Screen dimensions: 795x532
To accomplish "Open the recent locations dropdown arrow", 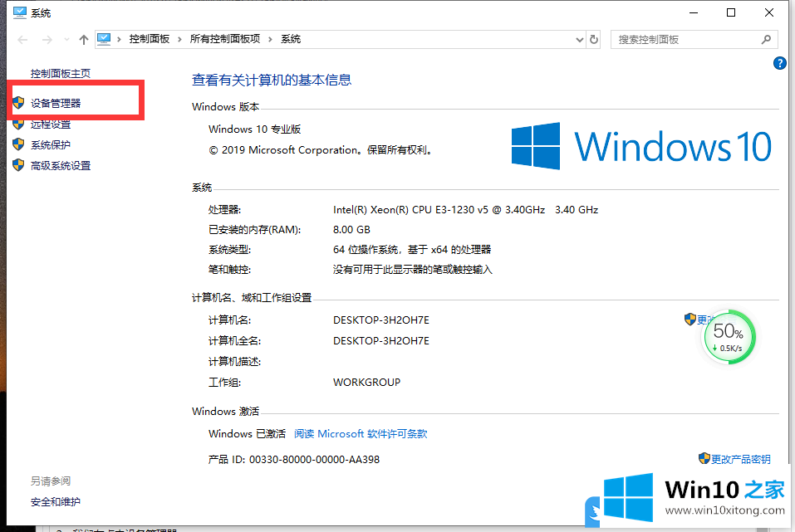I will point(66,40).
